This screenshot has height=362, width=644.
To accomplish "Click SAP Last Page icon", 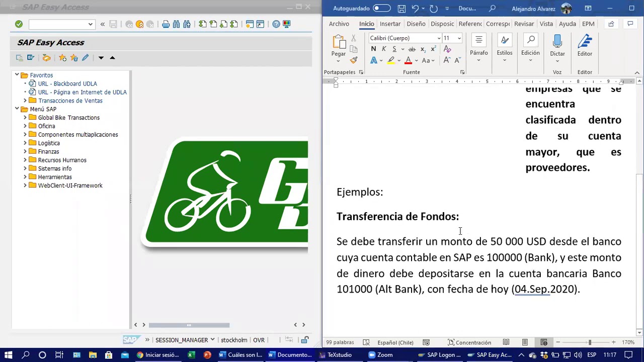I will pyautogui.click(x=234, y=24).
